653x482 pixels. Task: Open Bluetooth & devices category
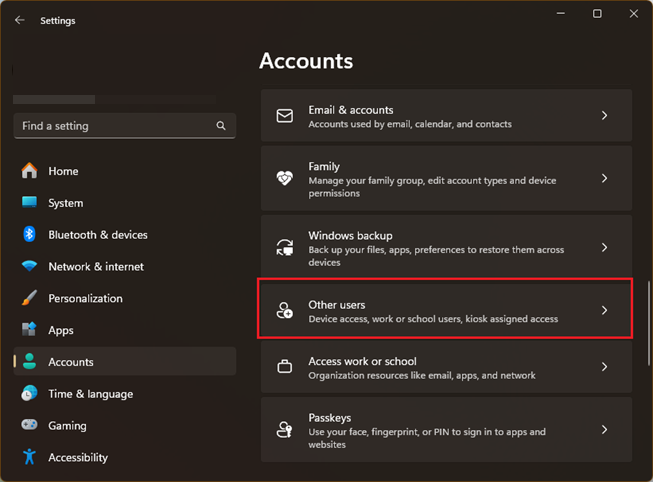125,235
